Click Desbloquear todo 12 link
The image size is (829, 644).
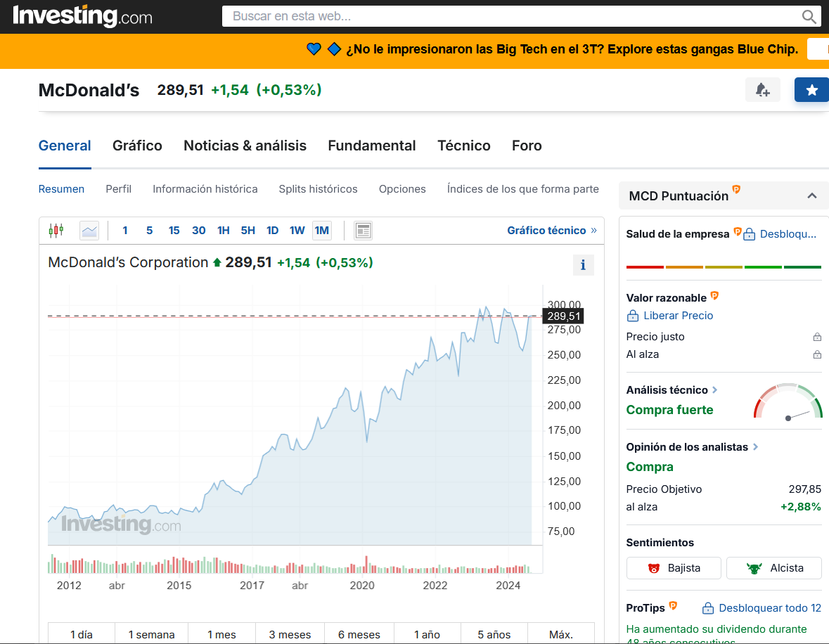tap(771, 609)
